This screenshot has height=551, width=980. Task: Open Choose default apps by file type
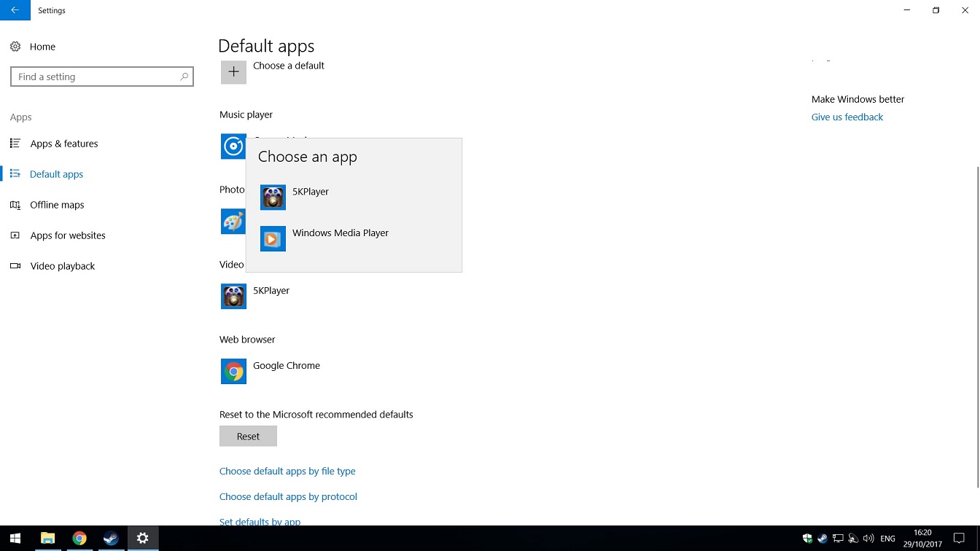pos(287,471)
